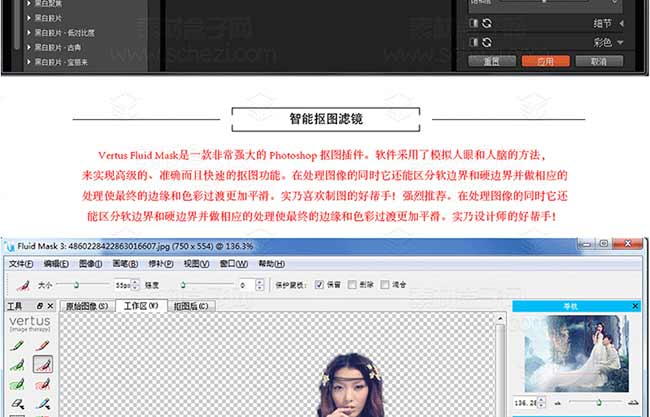Float the 工具 tools panel with undock icon
650x417 pixels.
40,306
